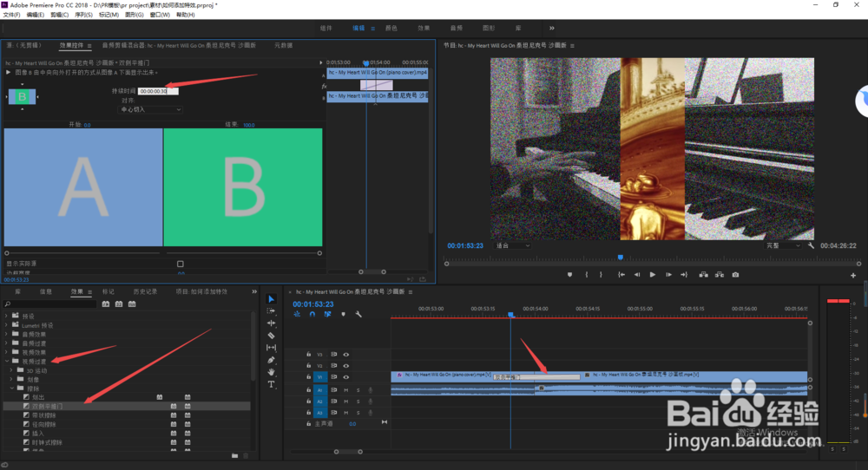The height and width of the screenshot is (470, 868).
Task: Select the Type tool
Action: point(271,384)
